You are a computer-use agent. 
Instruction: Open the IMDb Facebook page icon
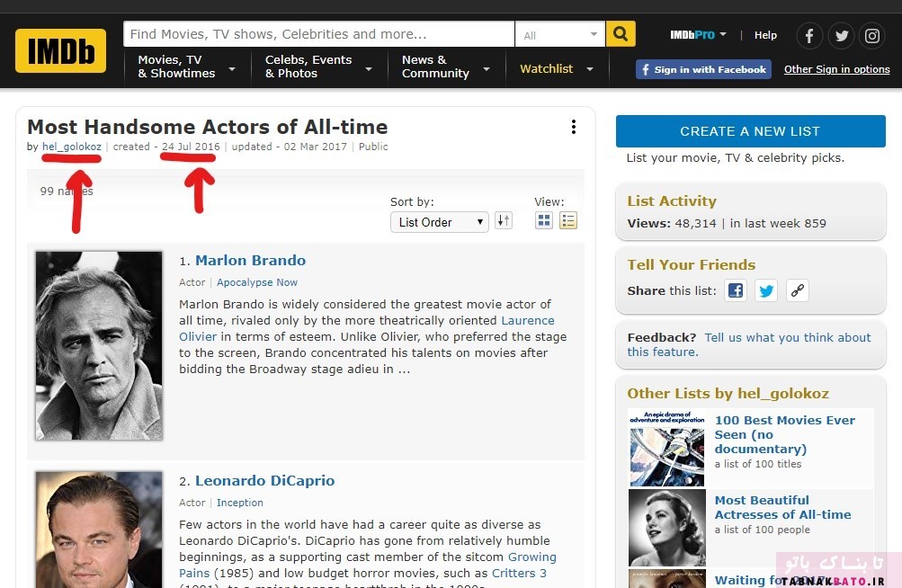pos(808,36)
